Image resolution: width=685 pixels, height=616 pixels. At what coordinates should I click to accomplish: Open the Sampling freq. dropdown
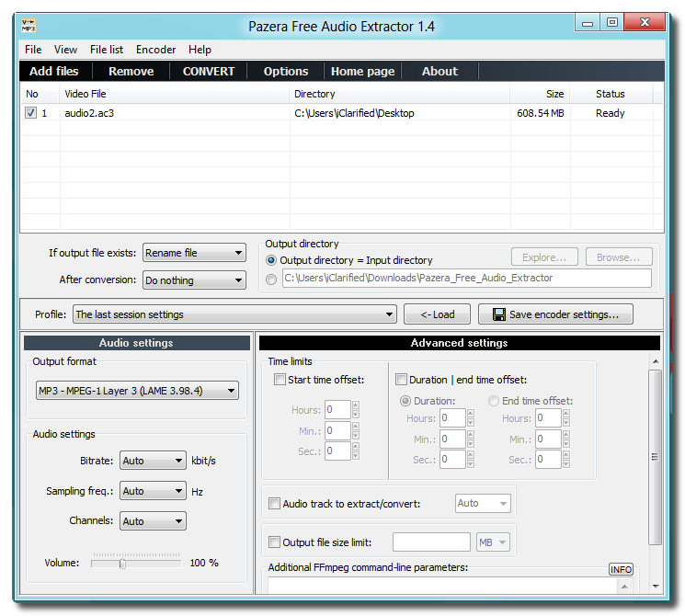(x=153, y=491)
